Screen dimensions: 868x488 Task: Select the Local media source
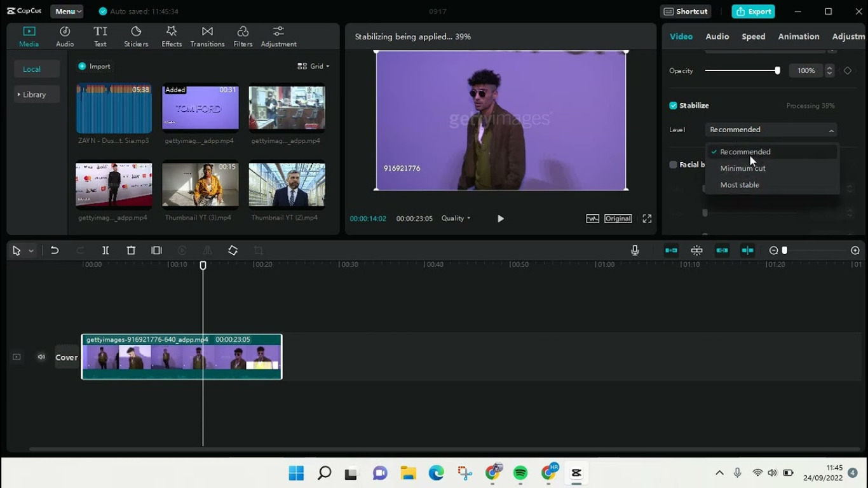tap(37, 69)
